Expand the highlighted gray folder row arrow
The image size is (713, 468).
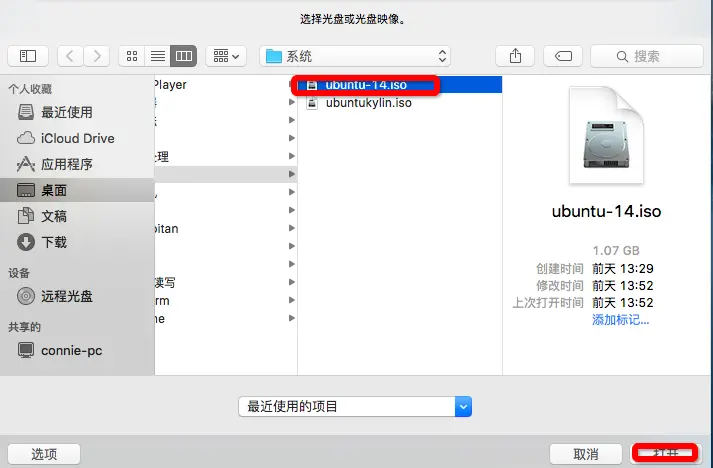click(291, 174)
